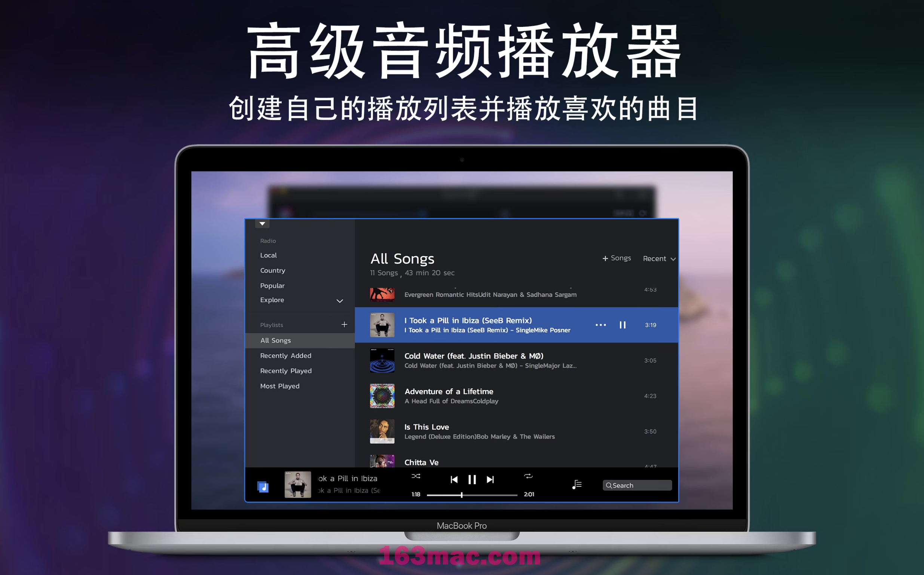Image resolution: width=924 pixels, height=575 pixels.
Task: Click the skip to previous track icon
Action: click(x=453, y=478)
